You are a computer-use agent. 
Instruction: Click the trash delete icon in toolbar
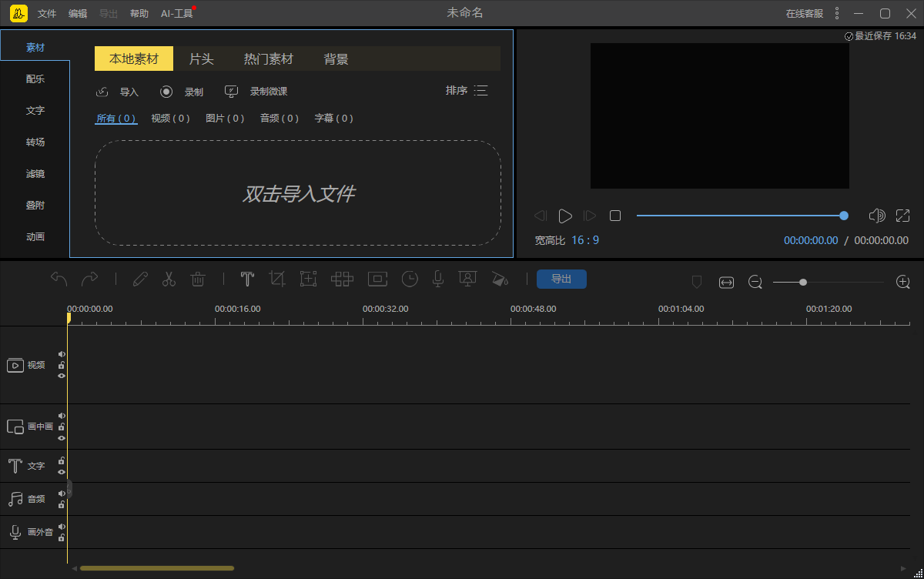[198, 279]
